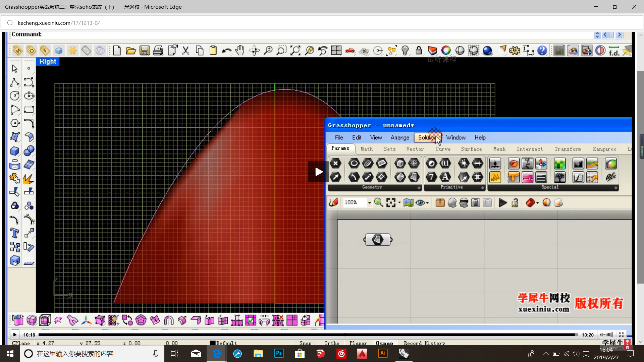The width and height of the screenshot is (644, 362).
Task: Select the Gradient sphere icon in Special panel
Action: tap(610, 164)
